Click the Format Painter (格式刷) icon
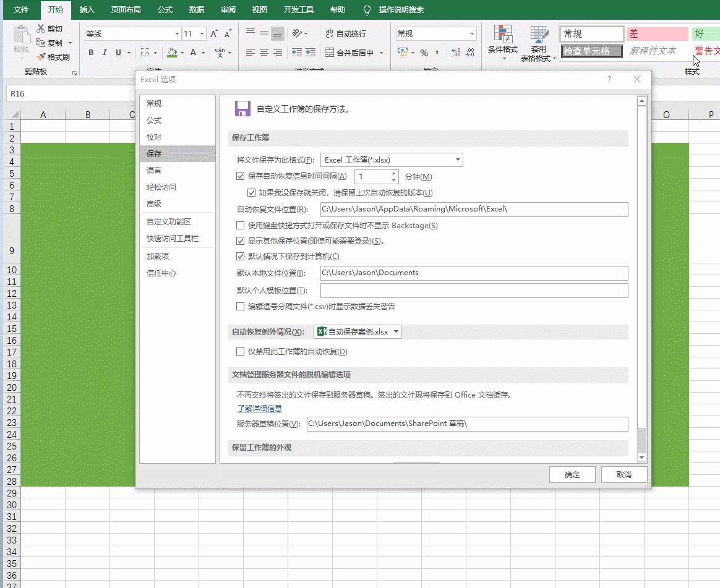720x588 pixels. (53, 57)
